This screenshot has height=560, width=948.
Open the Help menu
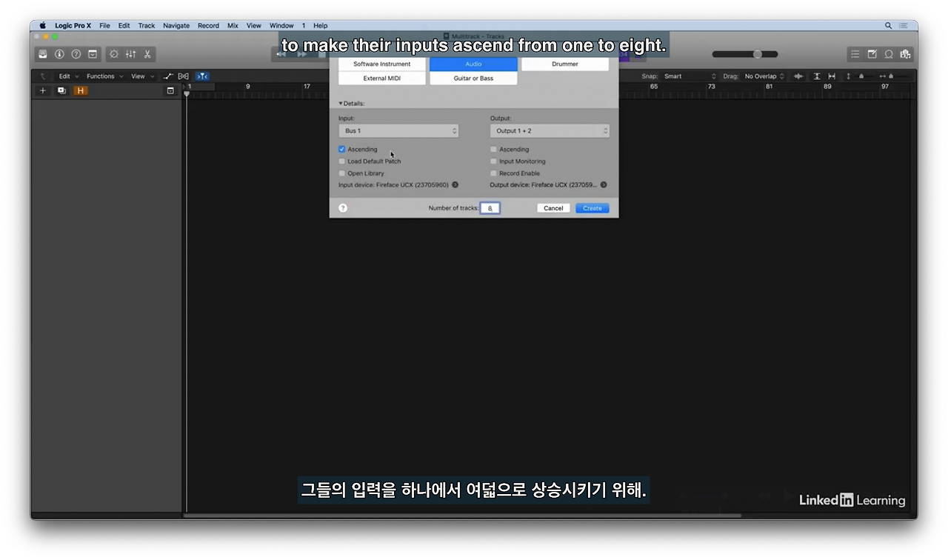(320, 25)
